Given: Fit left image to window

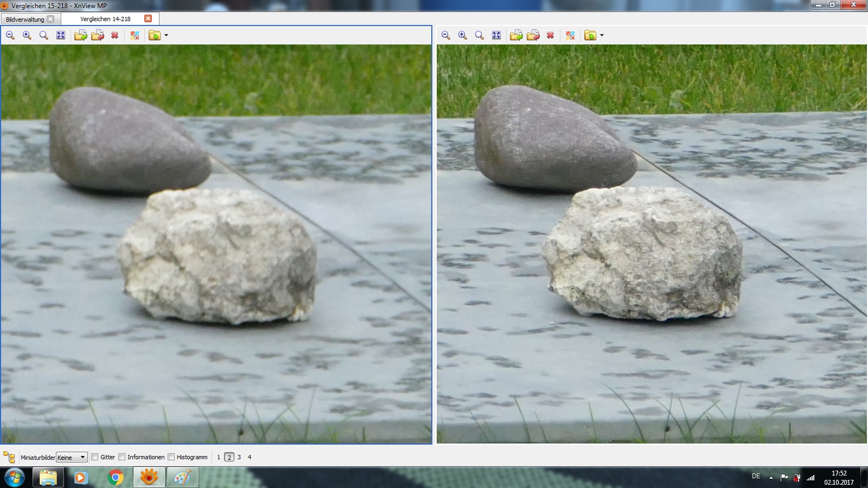Looking at the screenshot, I should (x=61, y=35).
